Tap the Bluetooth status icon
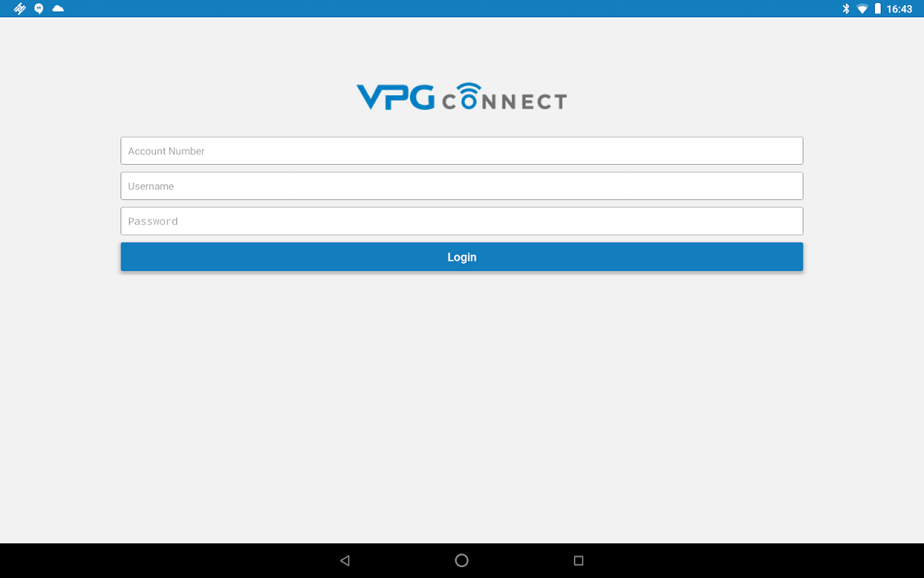 click(846, 9)
